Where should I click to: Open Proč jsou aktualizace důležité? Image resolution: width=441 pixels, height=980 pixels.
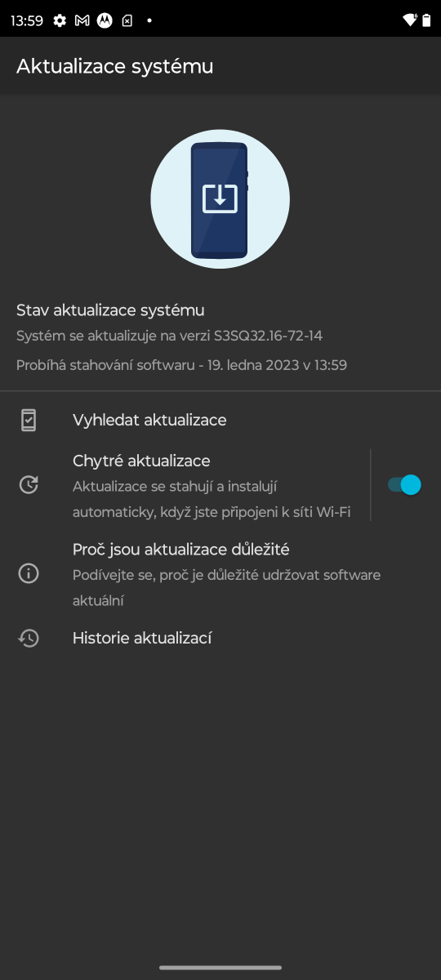pos(220,574)
